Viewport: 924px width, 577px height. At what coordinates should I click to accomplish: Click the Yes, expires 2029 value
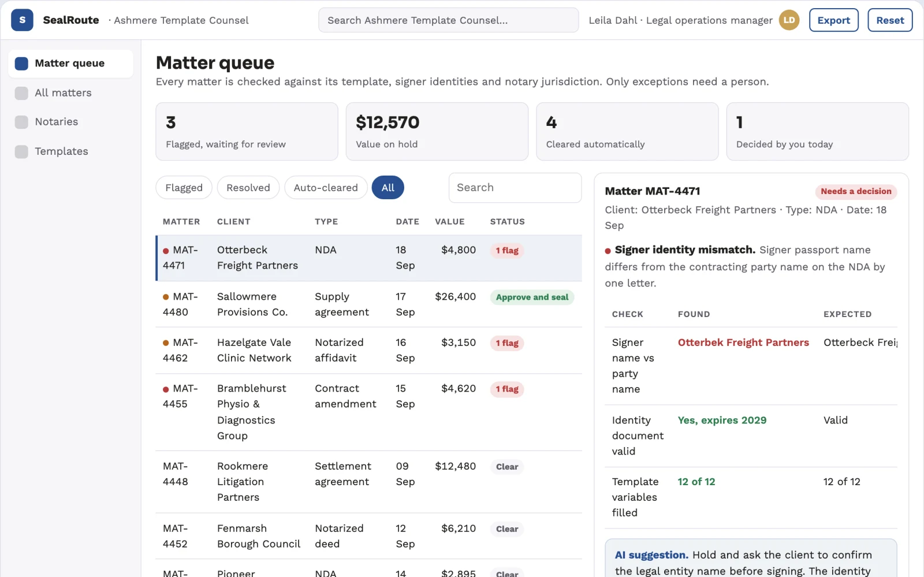[x=722, y=420]
